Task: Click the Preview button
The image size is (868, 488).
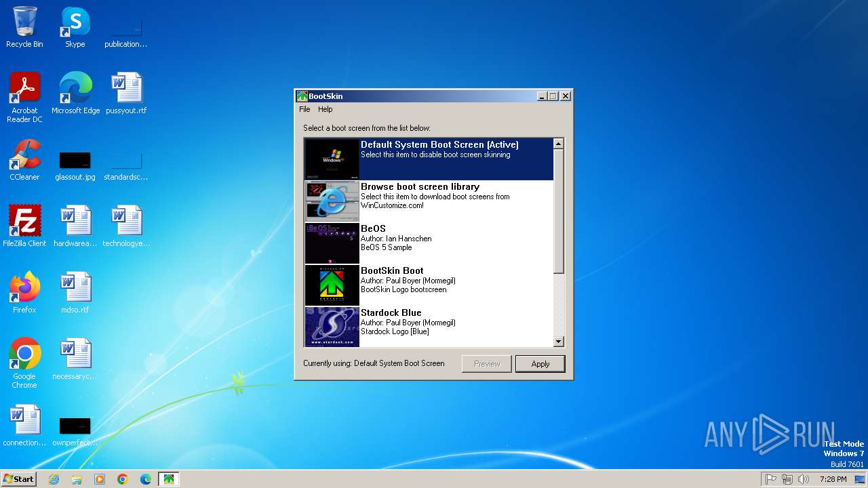Action: (487, 364)
